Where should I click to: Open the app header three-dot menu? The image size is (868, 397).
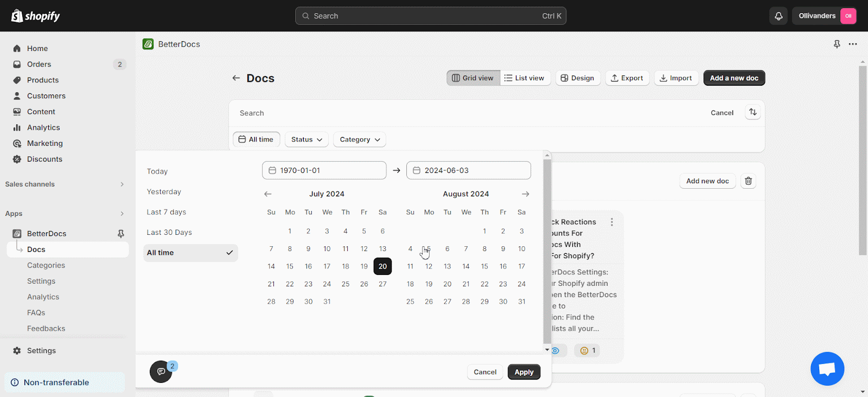tap(853, 44)
